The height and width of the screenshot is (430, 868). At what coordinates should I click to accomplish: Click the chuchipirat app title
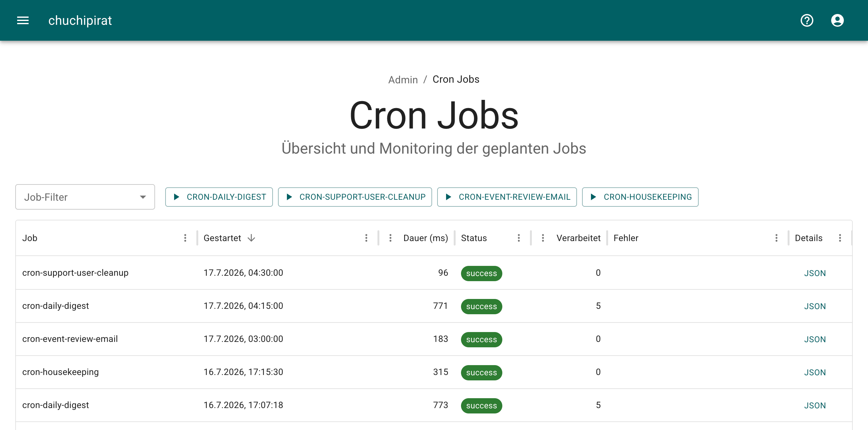pyautogui.click(x=80, y=21)
